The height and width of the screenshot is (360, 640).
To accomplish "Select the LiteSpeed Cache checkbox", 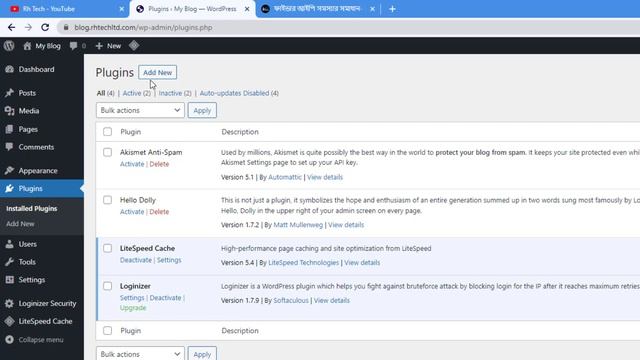I will pos(107,248).
